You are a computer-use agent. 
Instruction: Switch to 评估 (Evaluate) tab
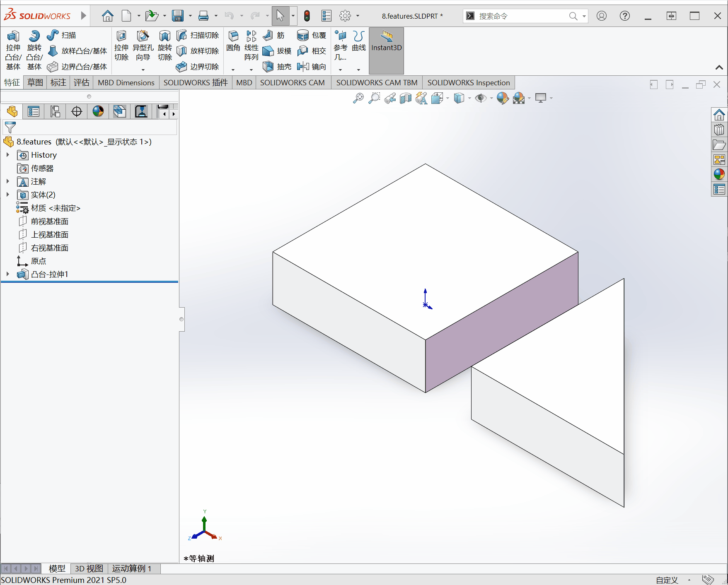pos(82,82)
